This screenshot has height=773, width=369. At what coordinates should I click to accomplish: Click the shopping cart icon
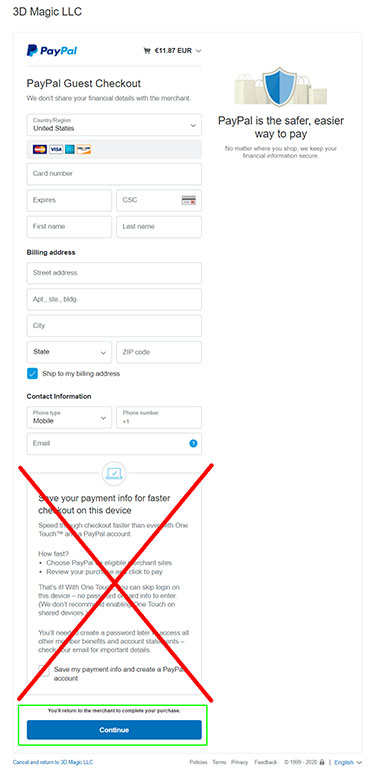click(x=146, y=50)
